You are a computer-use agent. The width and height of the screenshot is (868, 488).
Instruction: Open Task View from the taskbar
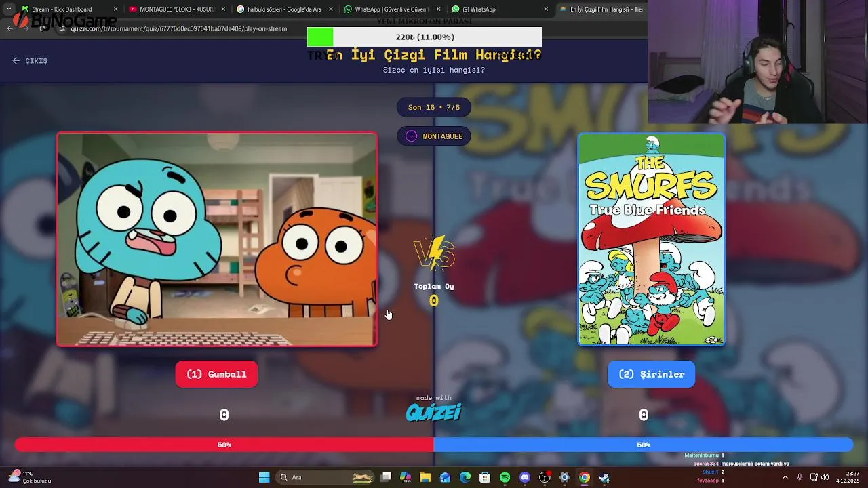pyautogui.click(x=386, y=477)
